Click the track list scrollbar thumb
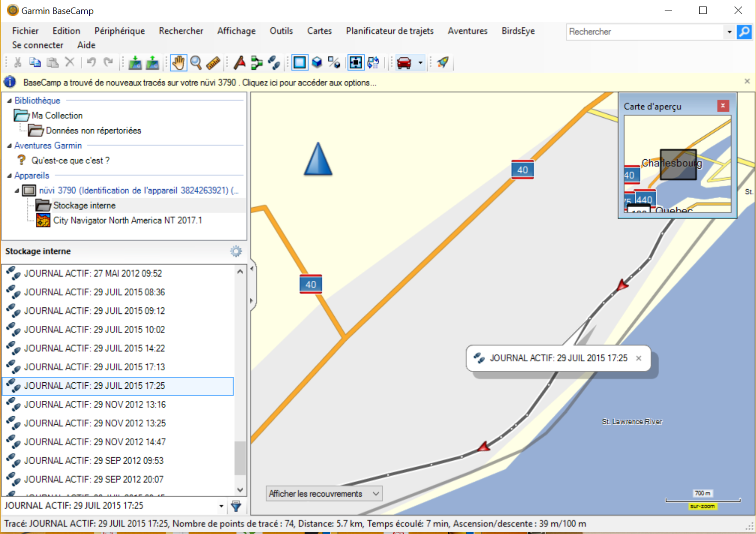756x534 pixels. click(240, 458)
